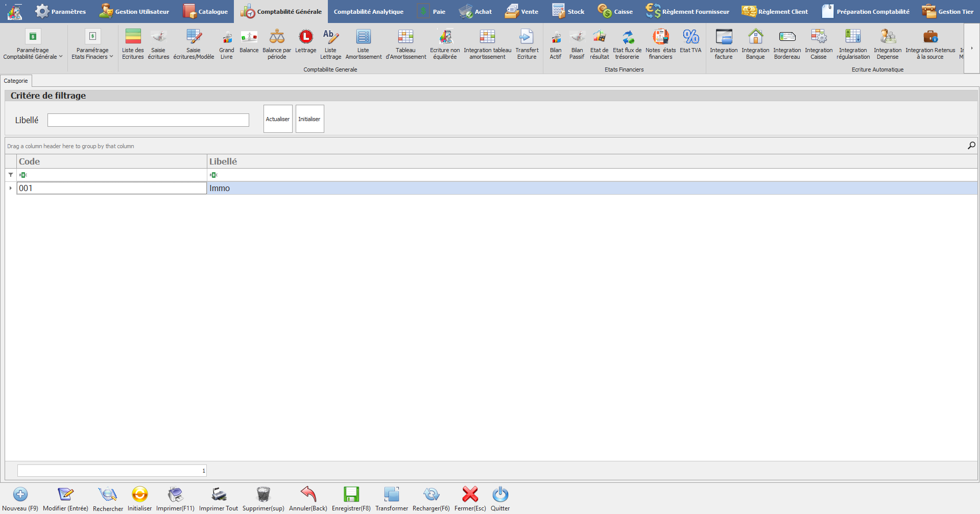The height and width of the screenshot is (514, 980).
Task: Open Ecriture non équilibrée
Action: [x=445, y=44]
